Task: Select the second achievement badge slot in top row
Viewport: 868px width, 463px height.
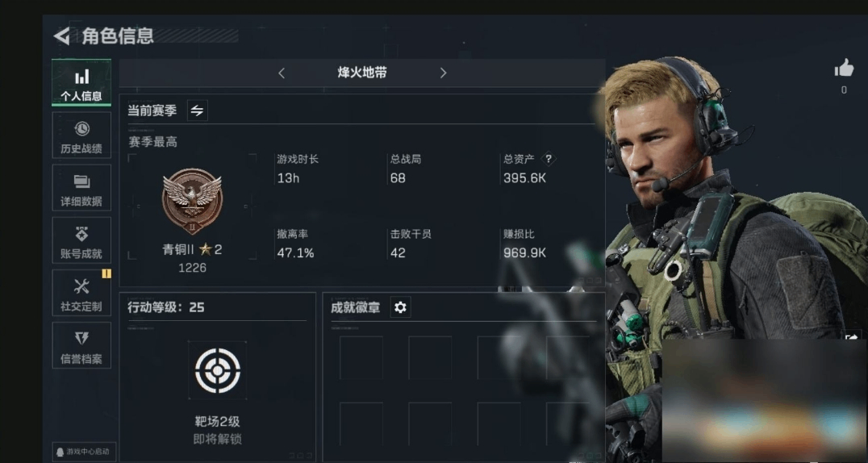Action: [430, 357]
